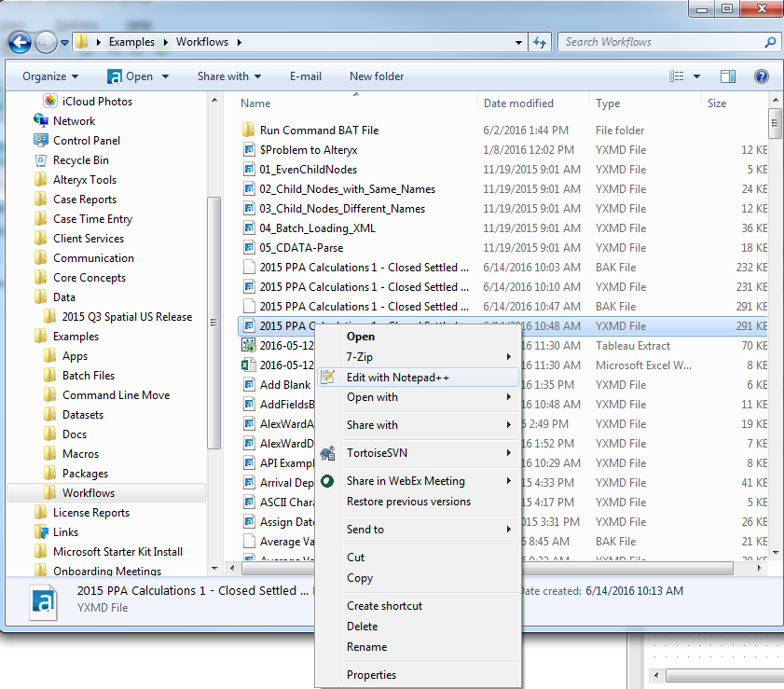Click the large Alteryx file icon in details pane
The height and width of the screenshot is (689, 784).
44,601
